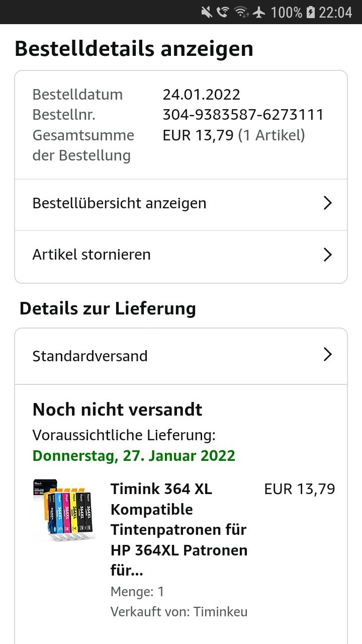Screen dimensions: 362x644
Task: Tap the Standardversand shipping option
Action: point(90,356)
